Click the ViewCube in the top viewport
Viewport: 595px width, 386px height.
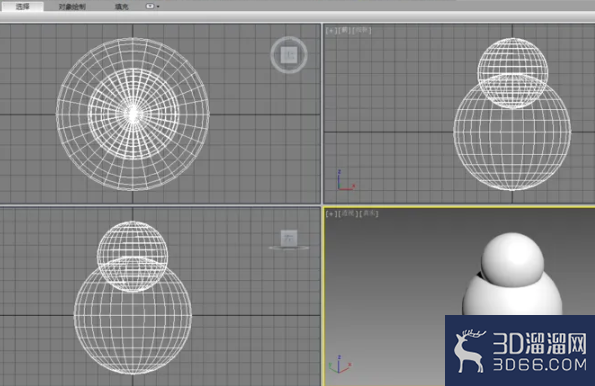(289, 55)
